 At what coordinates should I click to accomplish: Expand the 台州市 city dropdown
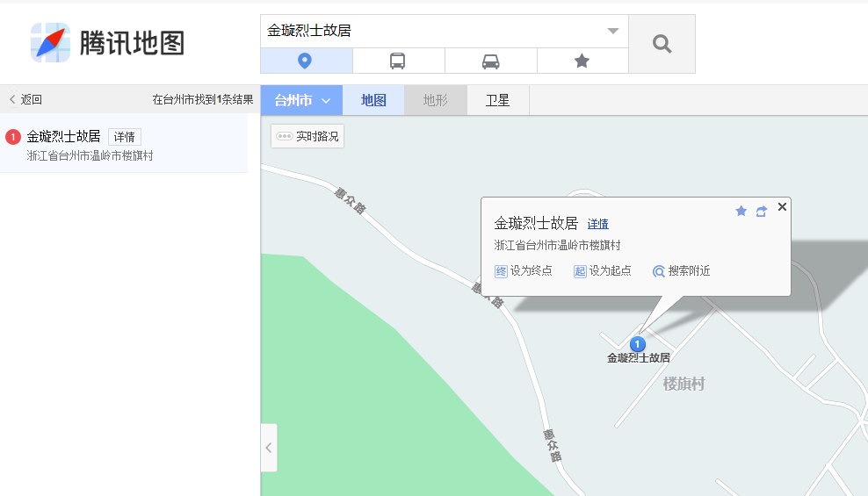coord(301,100)
